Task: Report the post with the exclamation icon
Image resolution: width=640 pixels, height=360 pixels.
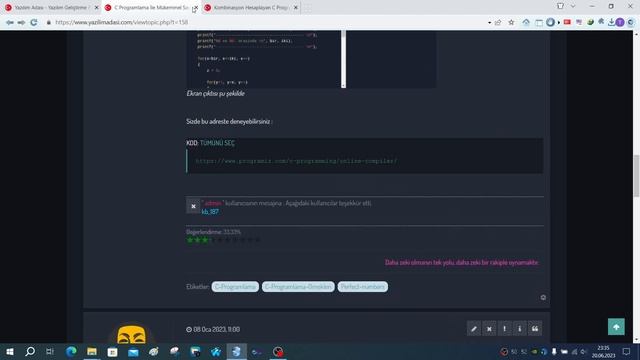Action: (504, 329)
